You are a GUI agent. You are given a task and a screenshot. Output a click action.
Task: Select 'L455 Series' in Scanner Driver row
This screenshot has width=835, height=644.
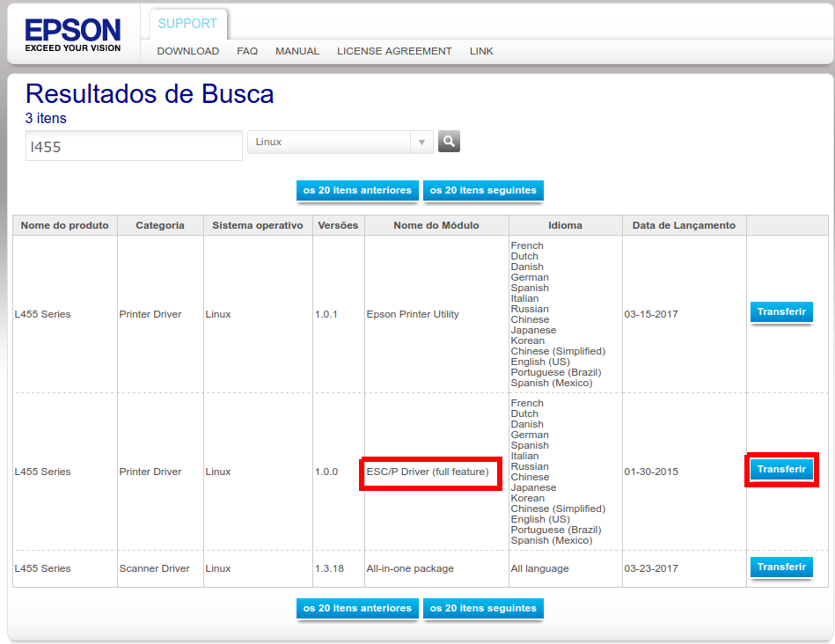click(x=42, y=568)
